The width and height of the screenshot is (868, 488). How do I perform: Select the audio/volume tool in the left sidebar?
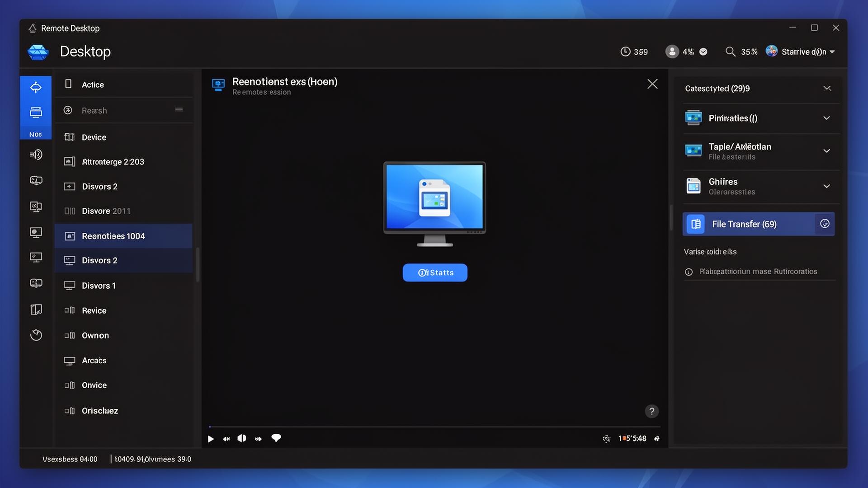pos(36,154)
